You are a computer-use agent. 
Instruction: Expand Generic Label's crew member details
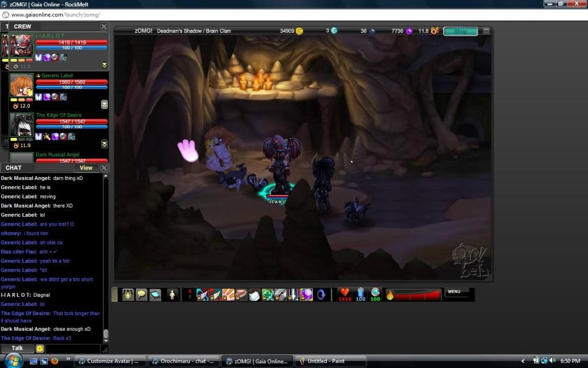[105, 105]
